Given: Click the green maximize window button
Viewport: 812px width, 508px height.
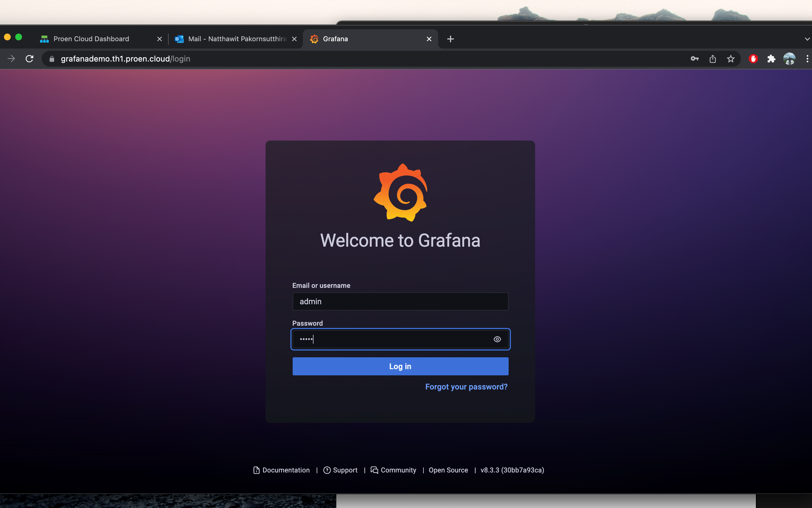Looking at the screenshot, I should coord(19,37).
